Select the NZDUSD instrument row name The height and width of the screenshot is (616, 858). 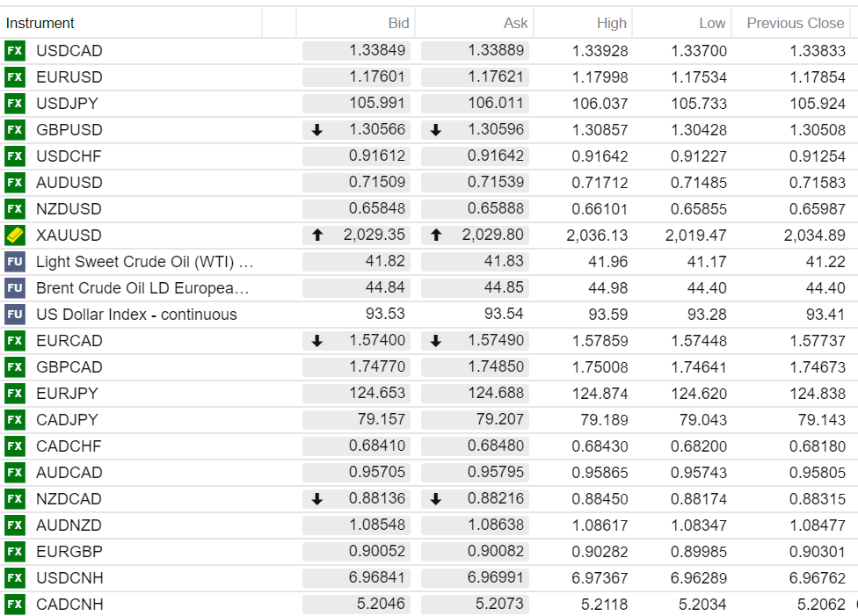click(x=69, y=209)
